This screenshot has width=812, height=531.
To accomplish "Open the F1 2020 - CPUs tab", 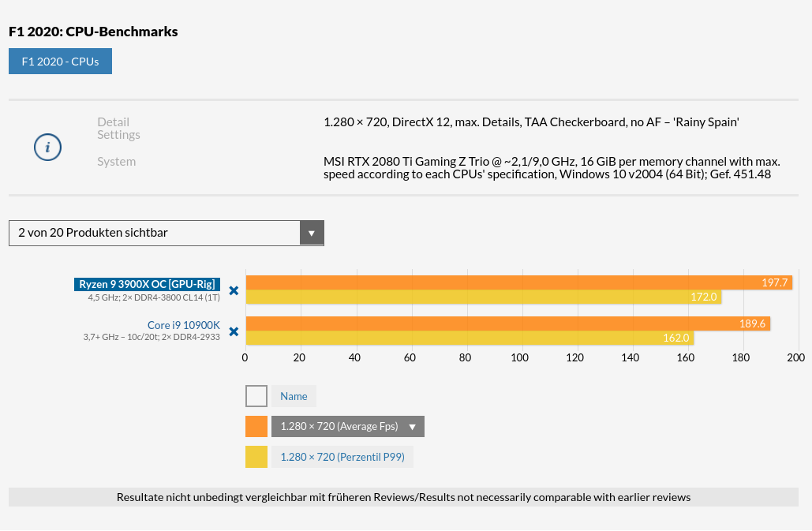I will pos(60,61).
